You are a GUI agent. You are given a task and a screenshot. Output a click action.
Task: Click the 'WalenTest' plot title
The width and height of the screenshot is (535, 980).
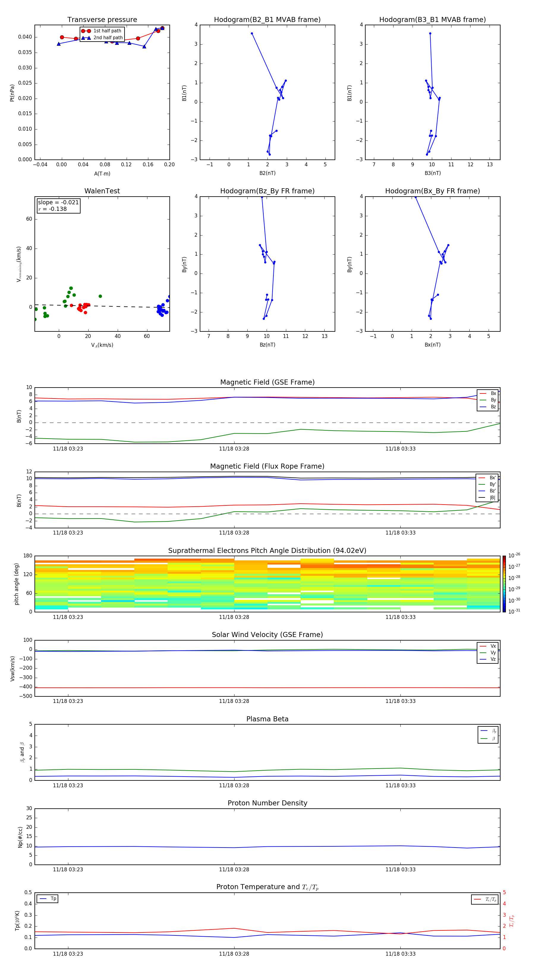[102, 191]
